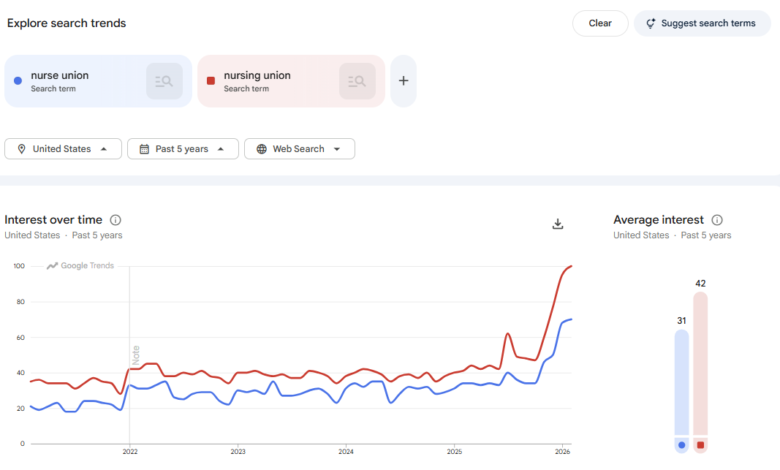Click the sparkle icon on Suggest search terms
The image size is (780, 470).
click(651, 23)
